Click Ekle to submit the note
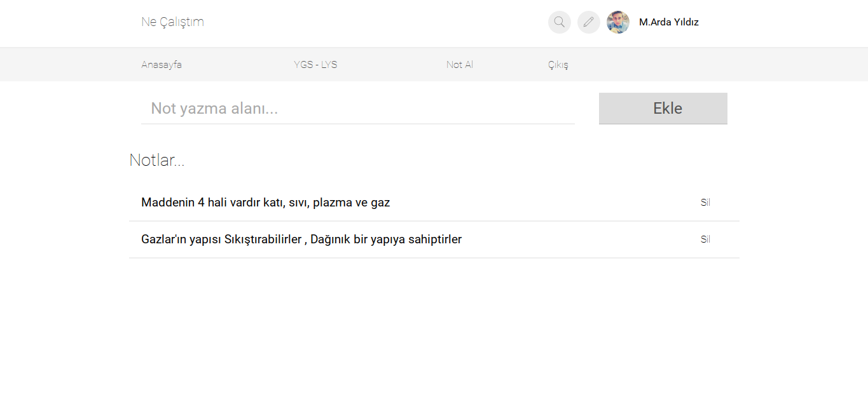 (663, 108)
